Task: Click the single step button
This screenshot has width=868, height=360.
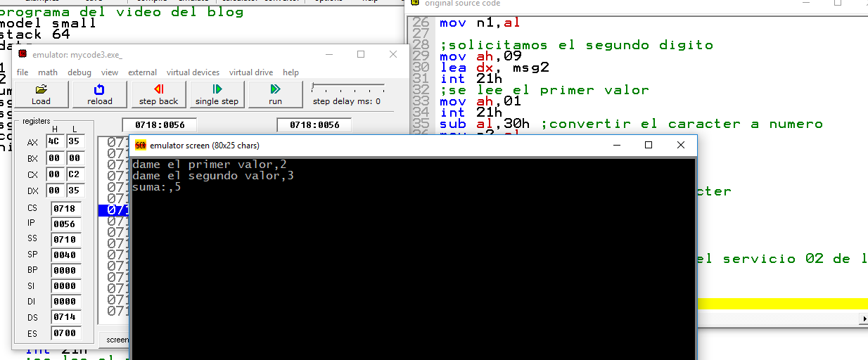Action: (x=217, y=95)
